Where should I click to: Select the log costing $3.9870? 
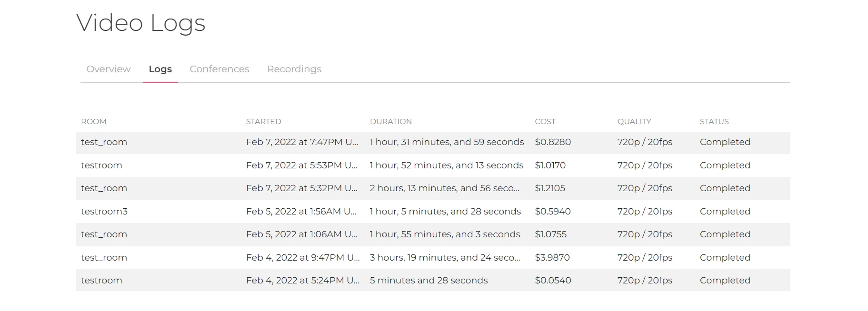coord(552,258)
